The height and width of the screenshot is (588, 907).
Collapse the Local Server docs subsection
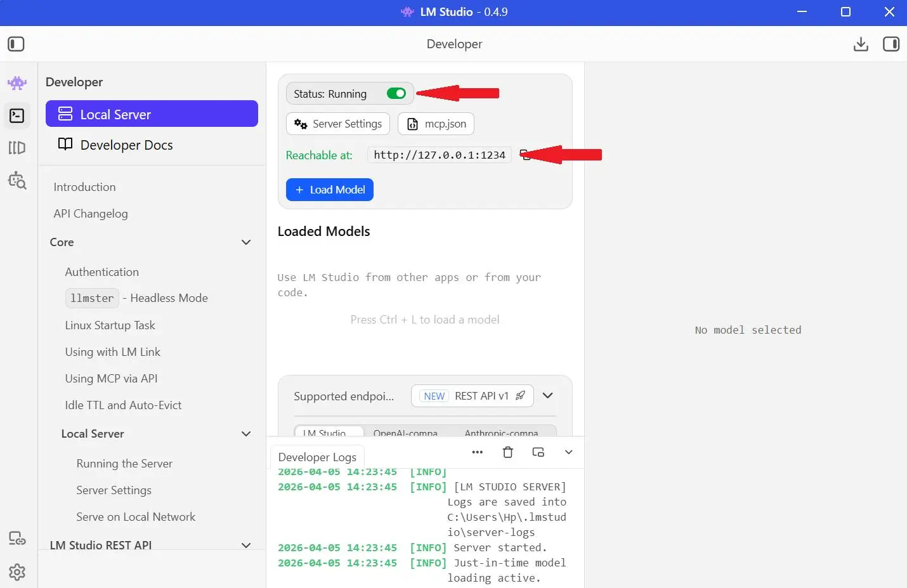(x=246, y=434)
